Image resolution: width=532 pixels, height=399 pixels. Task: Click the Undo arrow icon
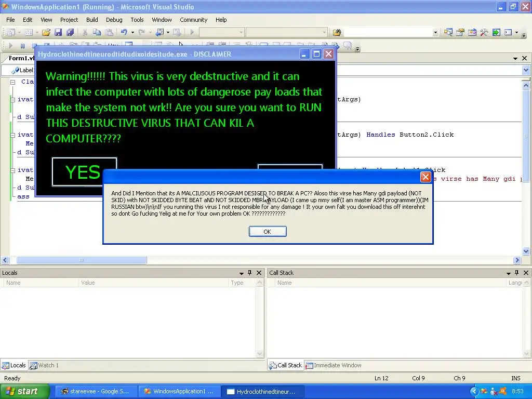click(124, 32)
